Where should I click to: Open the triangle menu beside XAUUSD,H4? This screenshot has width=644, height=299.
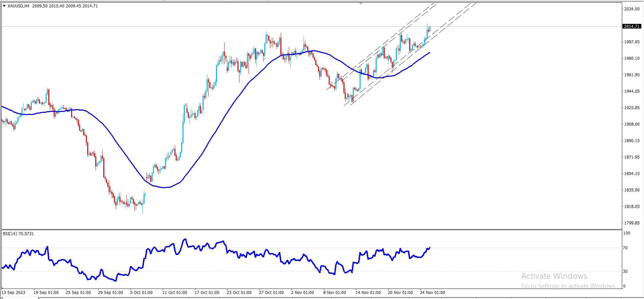pyautogui.click(x=4, y=6)
